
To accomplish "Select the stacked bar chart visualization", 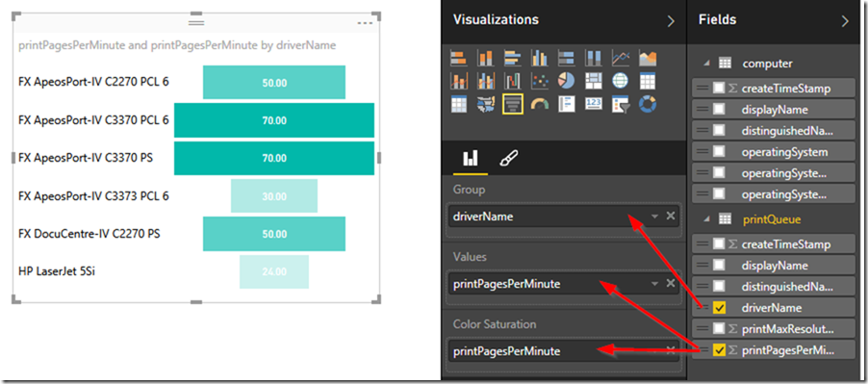I will tap(458, 58).
